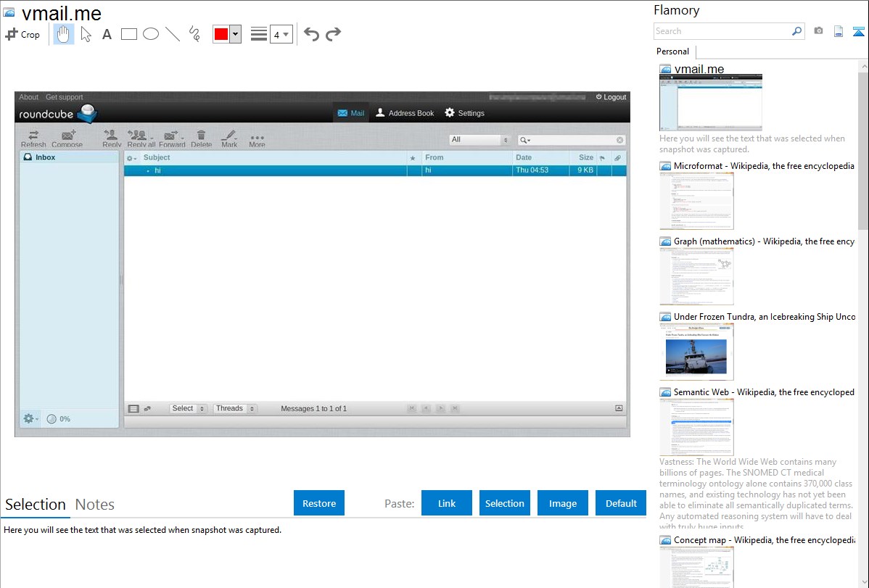Click the roundcube More icon
Image resolution: width=869 pixels, height=588 pixels.
(257, 138)
